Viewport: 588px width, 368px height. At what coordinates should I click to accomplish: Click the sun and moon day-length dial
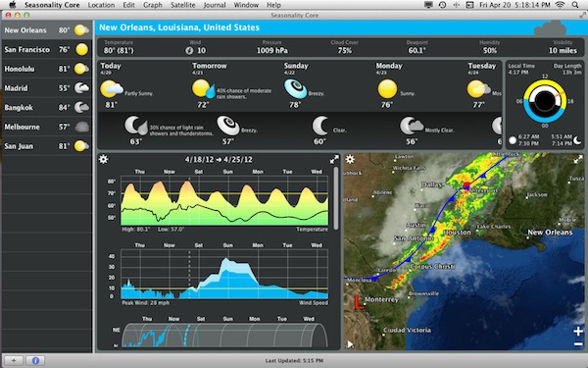(545, 101)
